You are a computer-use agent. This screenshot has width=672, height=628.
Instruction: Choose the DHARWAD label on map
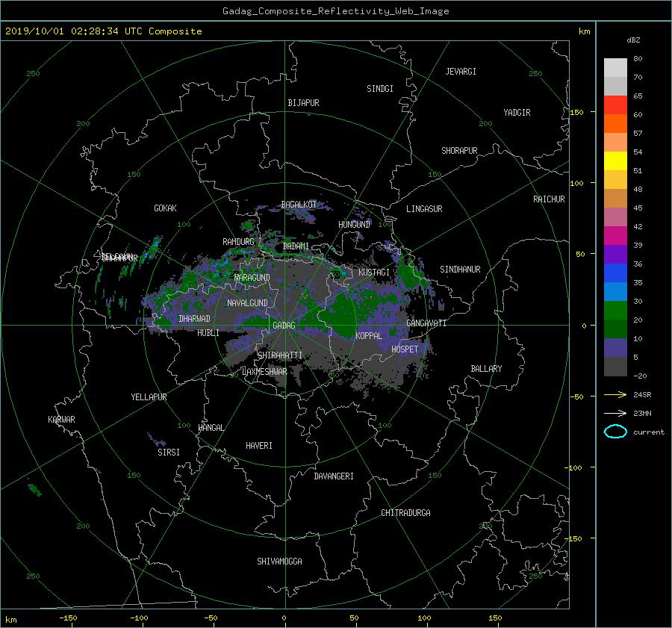click(194, 319)
